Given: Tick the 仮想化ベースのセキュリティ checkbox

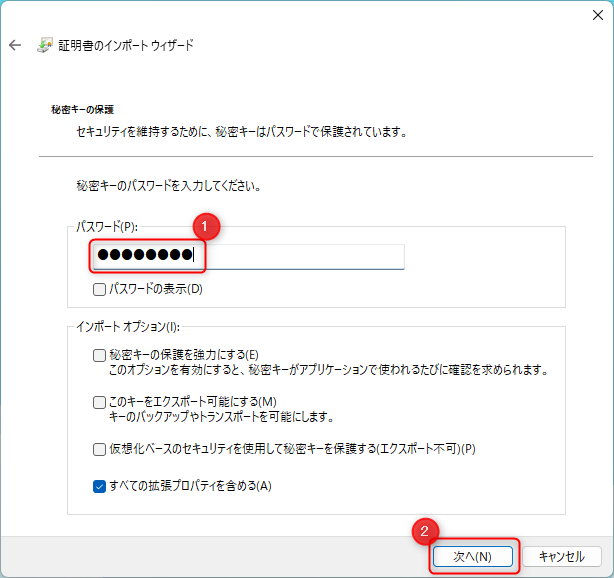Looking at the screenshot, I should click(99, 449).
